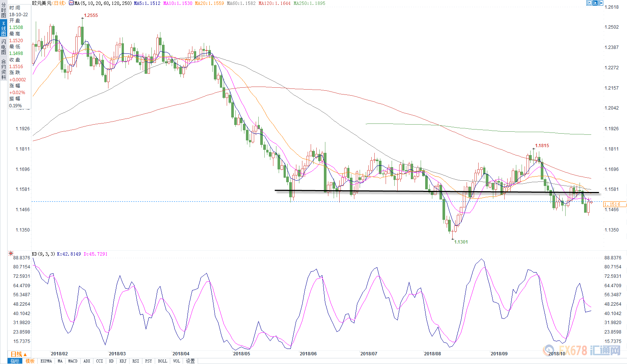Choose the PSY indicator
Screen dimensions: 627x364
point(149,361)
